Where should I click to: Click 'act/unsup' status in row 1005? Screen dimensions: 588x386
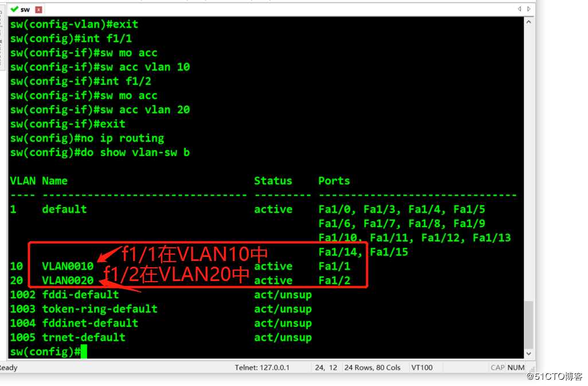tap(283, 338)
